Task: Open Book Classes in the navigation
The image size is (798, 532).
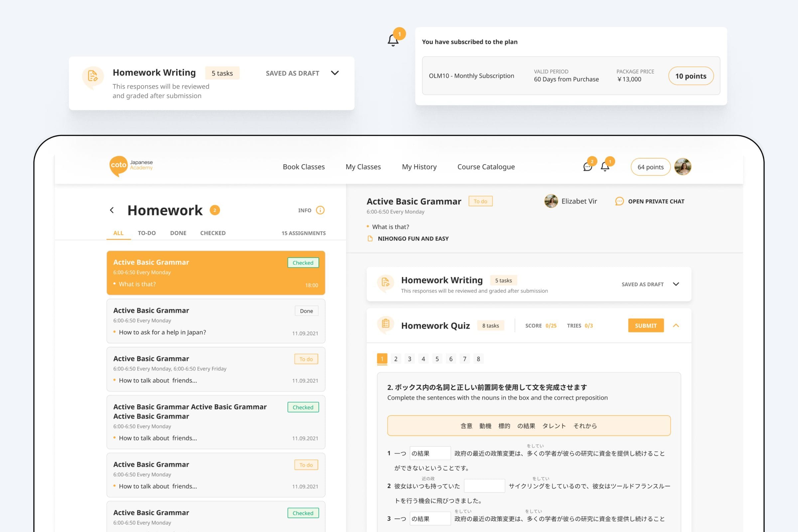Action: (304, 167)
